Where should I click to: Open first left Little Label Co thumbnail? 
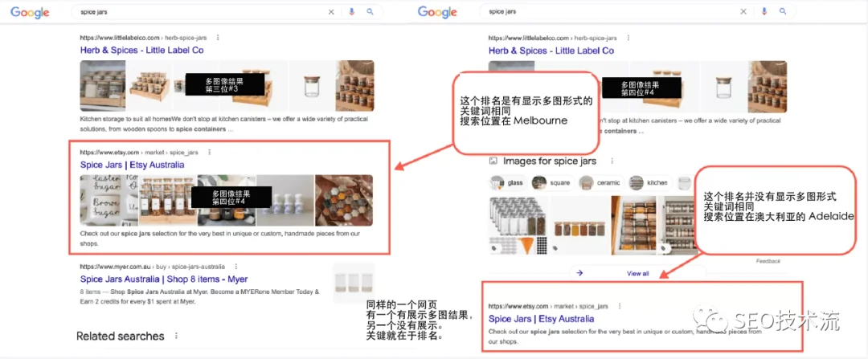click(x=102, y=86)
